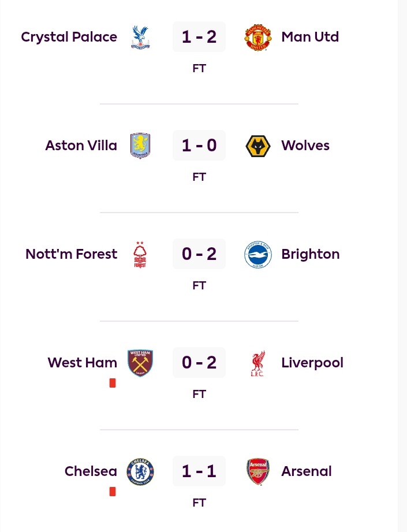The height and width of the screenshot is (532, 407).
Task: Click the Liverpool club crest
Action: click(x=257, y=363)
